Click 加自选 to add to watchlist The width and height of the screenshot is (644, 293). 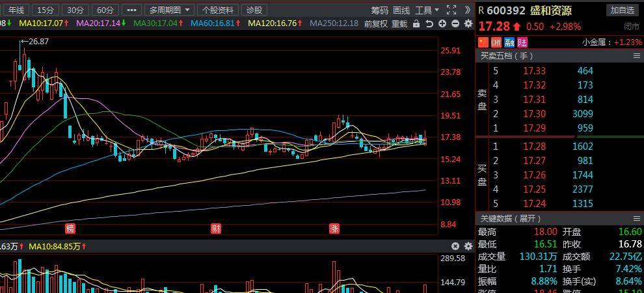(622, 10)
